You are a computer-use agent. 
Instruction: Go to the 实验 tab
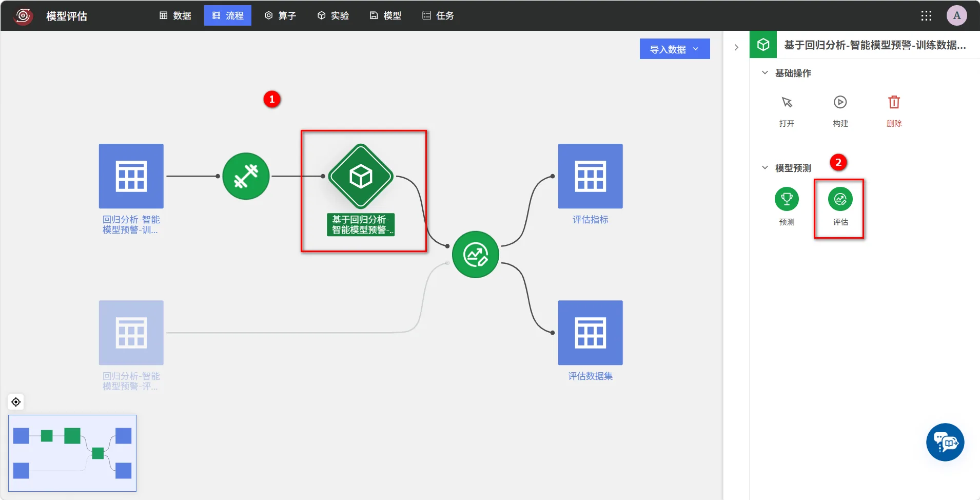click(x=333, y=16)
